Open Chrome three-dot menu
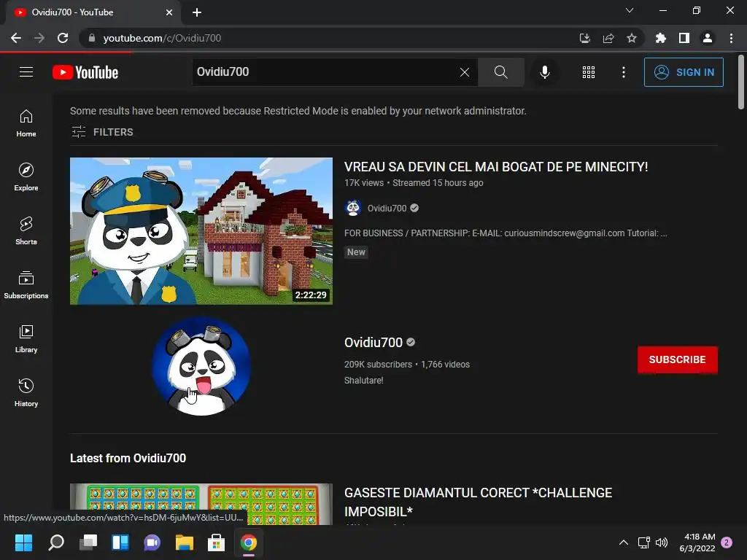 (x=731, y=38)
